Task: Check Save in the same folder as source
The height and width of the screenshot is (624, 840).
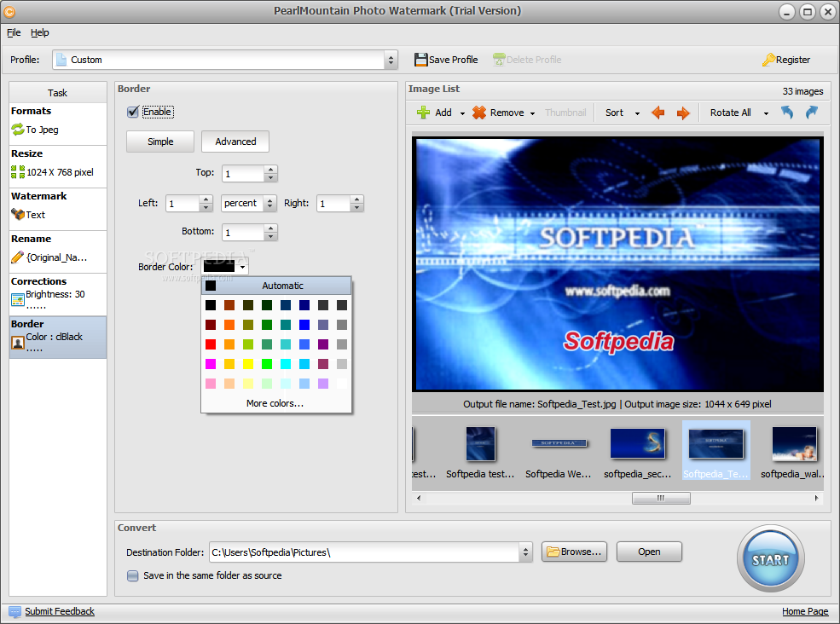Action: coord(133,575)
